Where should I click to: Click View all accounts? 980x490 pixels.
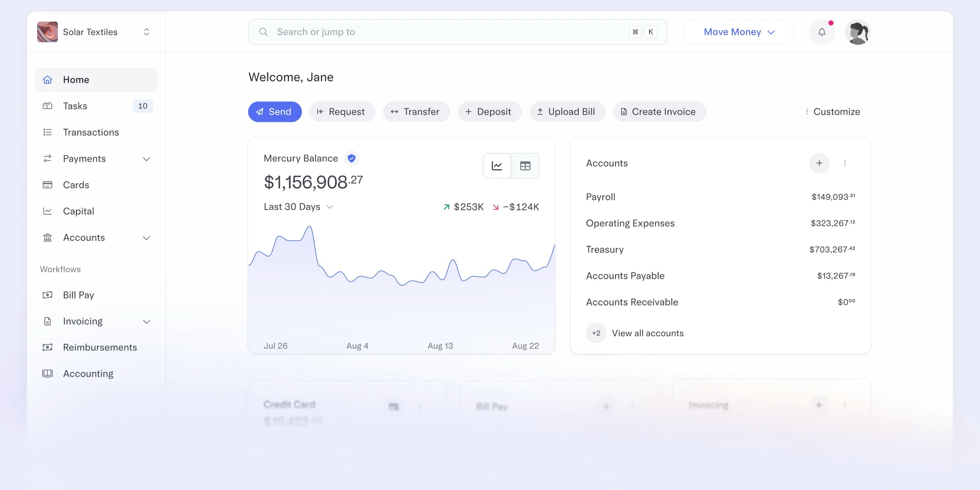click(648, 333)
